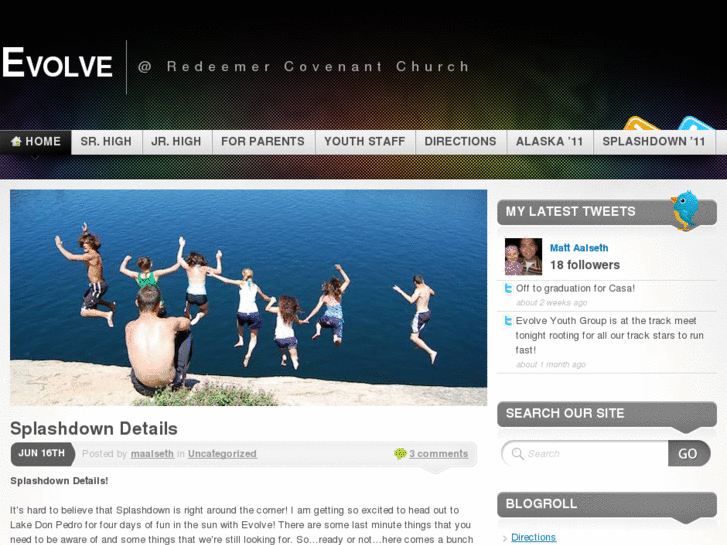This screenshot has width=727, height=545.
Task: Go to the For Parents page
Action: pos(263,141)
